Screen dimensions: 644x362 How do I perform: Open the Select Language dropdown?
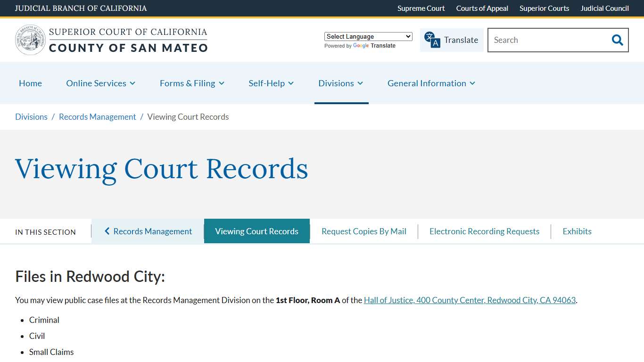point(368,36)
